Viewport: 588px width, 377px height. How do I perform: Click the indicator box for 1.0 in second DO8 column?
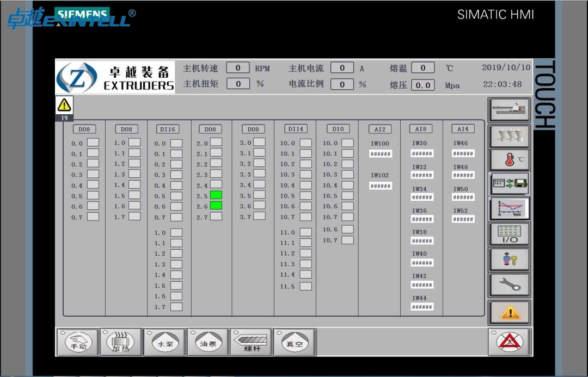[x=134, y=143]
